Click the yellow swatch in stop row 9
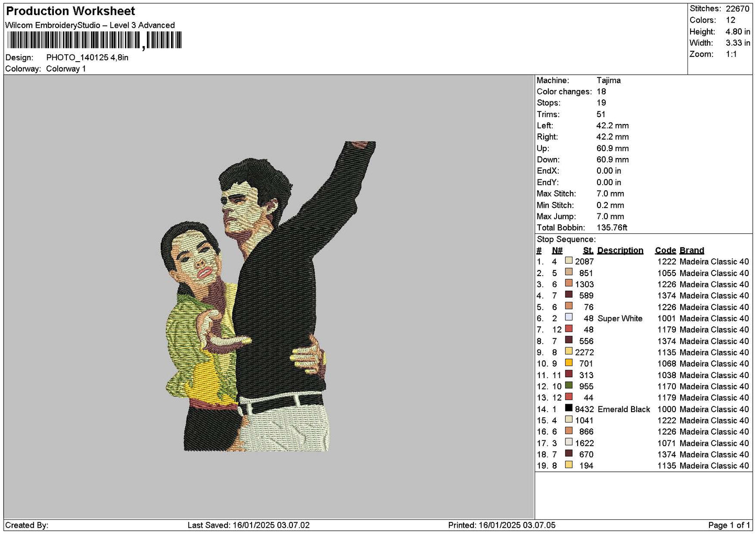The width and height of the screenshot is (756, 534). 569,351
